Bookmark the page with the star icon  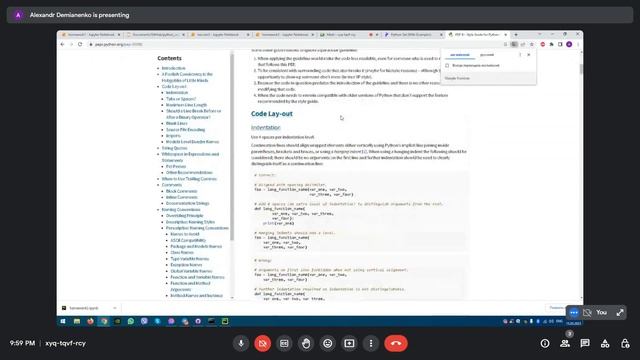(x=531, y=44)
